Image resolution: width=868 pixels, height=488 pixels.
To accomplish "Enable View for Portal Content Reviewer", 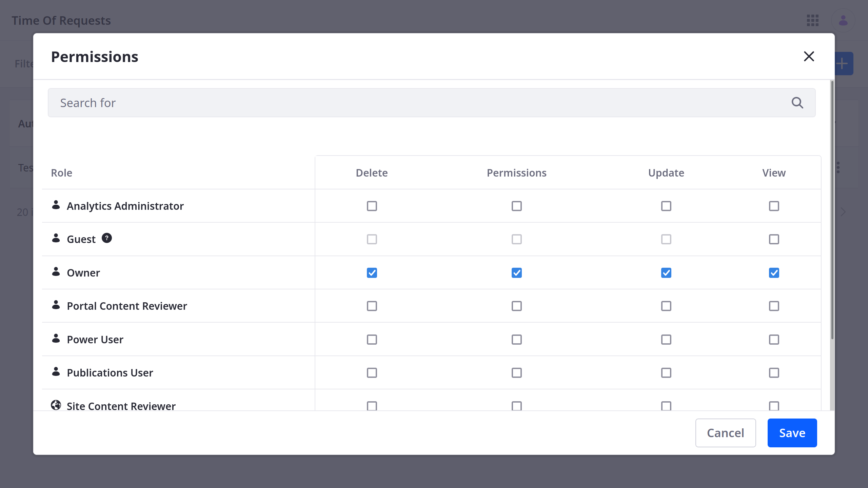I will coord(774,306).
